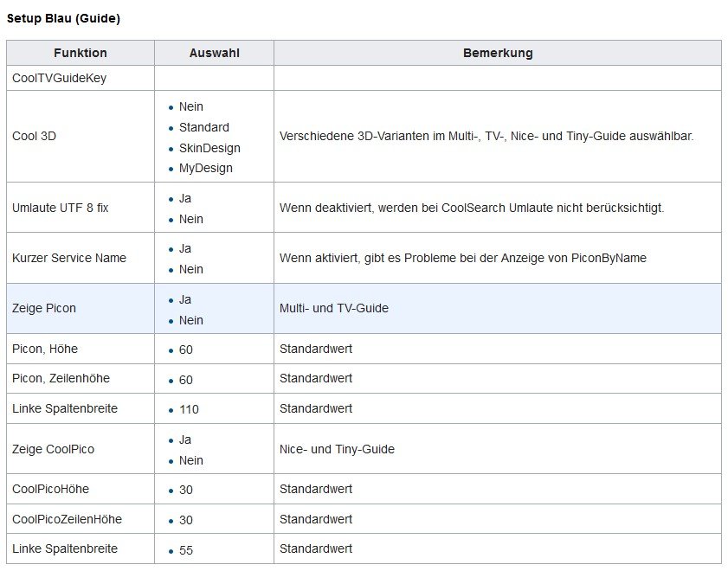Screen dimensions: 728x571
Task: Choose the "SkinDesign" list item
Action: point(209,148)
